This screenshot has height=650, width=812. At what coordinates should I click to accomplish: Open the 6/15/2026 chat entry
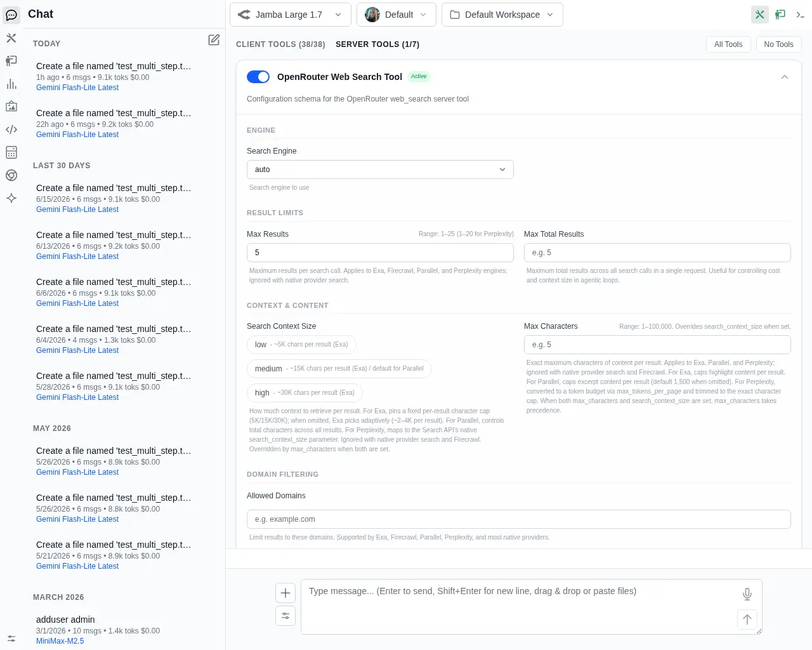114,199
